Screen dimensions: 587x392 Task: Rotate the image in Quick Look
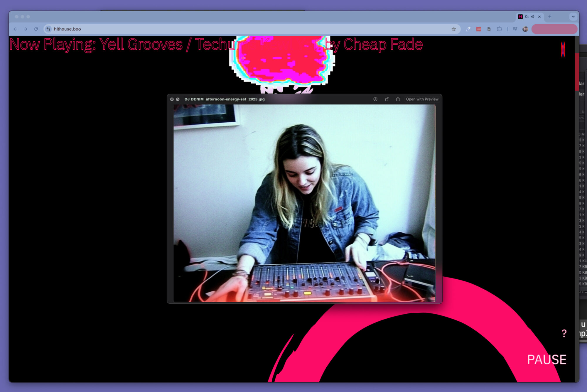387,99
